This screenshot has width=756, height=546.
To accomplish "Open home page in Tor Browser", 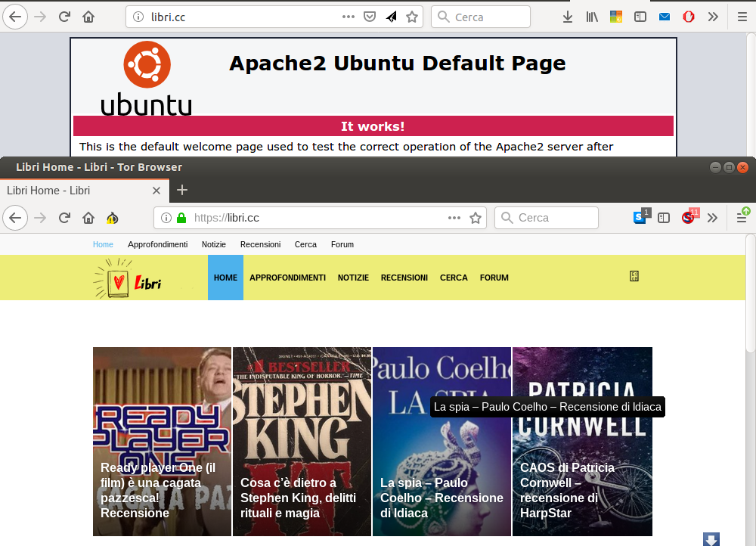I will click(x=88, y=218).
